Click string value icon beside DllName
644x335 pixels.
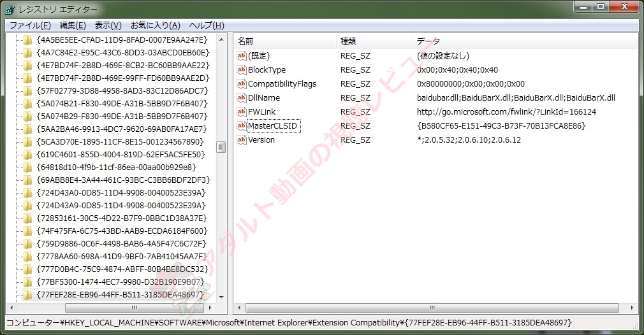[x=242, y=97]
